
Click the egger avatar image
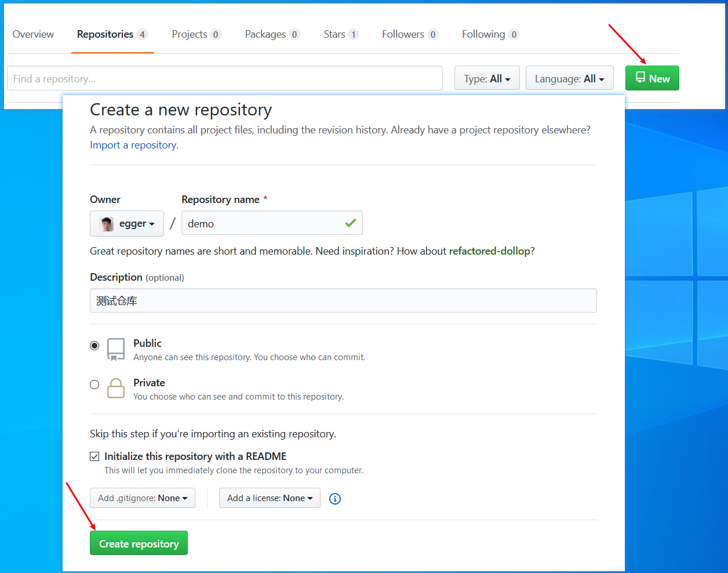tap(107, 224)
